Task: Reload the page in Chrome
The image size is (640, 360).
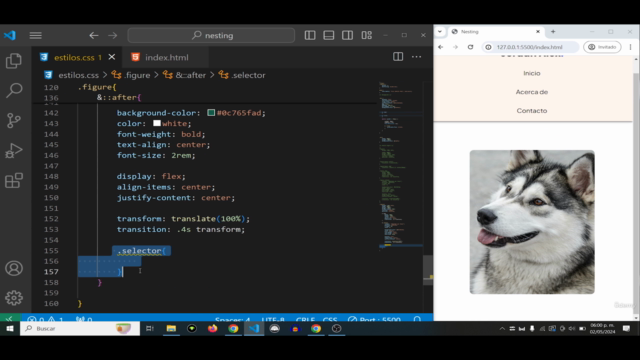Action: [x=471, y=47]
